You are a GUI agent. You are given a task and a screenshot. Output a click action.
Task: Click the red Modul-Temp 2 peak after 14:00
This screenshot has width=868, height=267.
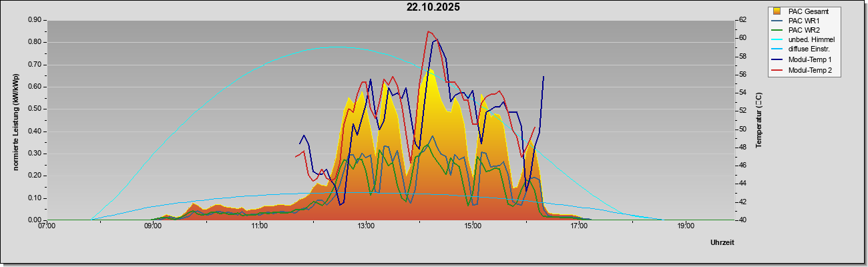[429, 32]
